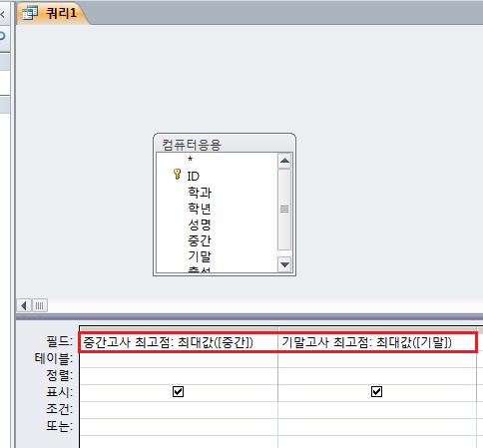Click scroll down arrow in 컴퓨터응용 field list
483x448 pixels.
click(284, 264)
